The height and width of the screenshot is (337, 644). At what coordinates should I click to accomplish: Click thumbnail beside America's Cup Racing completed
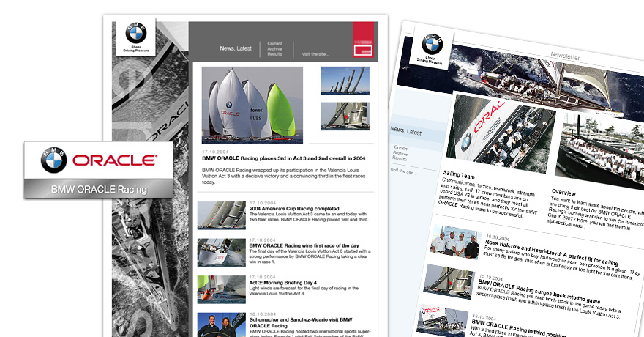(x=221, y=215)
